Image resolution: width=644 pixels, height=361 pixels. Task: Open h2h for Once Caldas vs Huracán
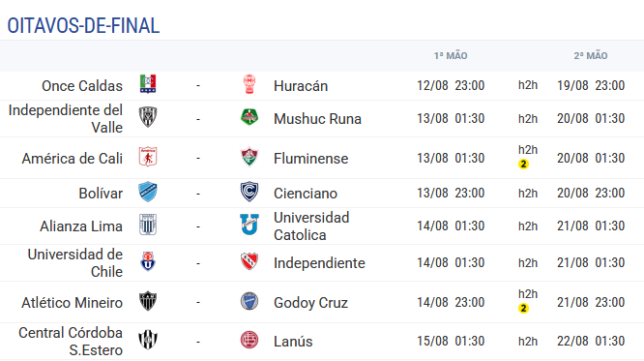528,85
